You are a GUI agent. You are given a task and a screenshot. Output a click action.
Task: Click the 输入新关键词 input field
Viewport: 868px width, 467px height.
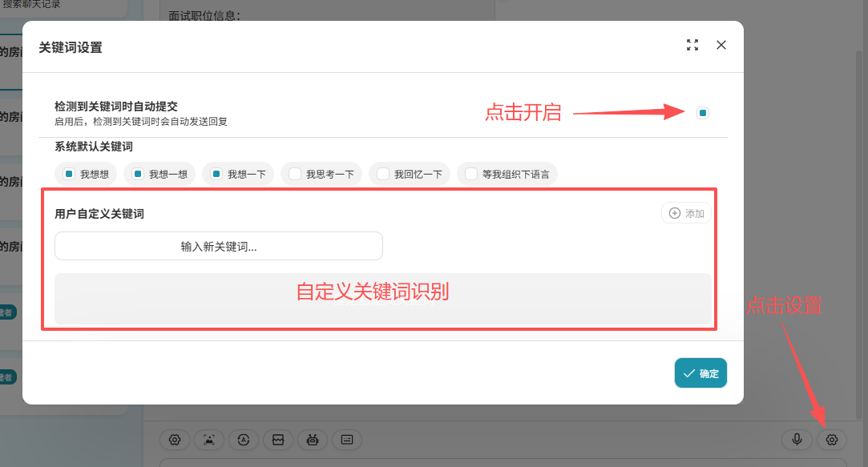click(x=218, y=246)
